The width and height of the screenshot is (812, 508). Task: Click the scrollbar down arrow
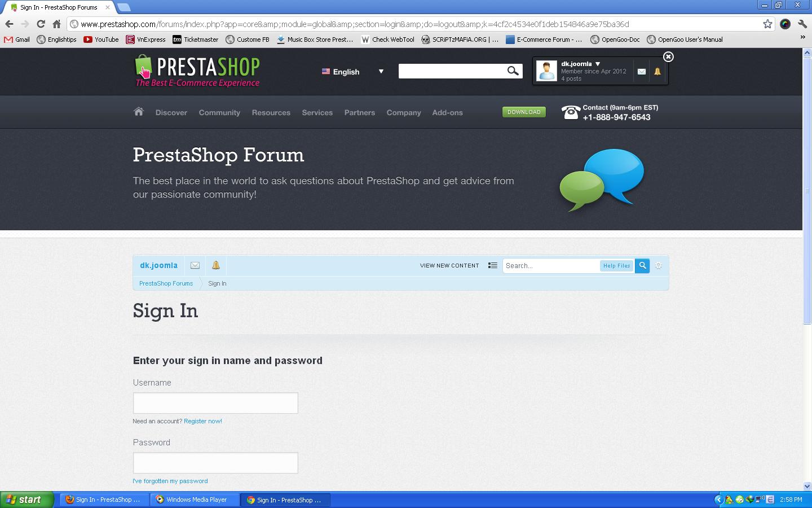coord(807,486)
